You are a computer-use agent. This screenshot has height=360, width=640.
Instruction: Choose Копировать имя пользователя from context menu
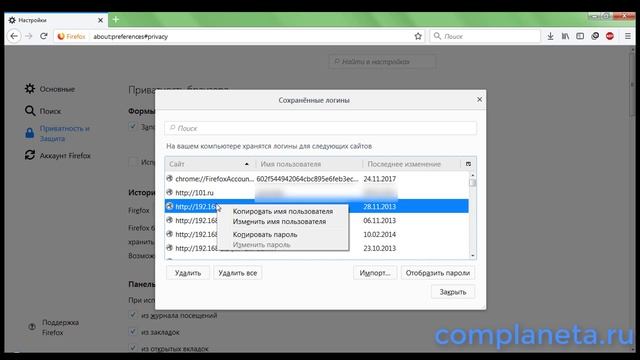pos(283,211)
